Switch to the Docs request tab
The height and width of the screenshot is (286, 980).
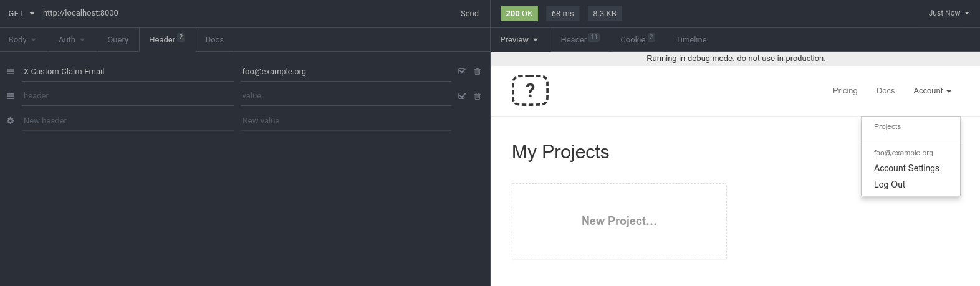tap(214, 40)
